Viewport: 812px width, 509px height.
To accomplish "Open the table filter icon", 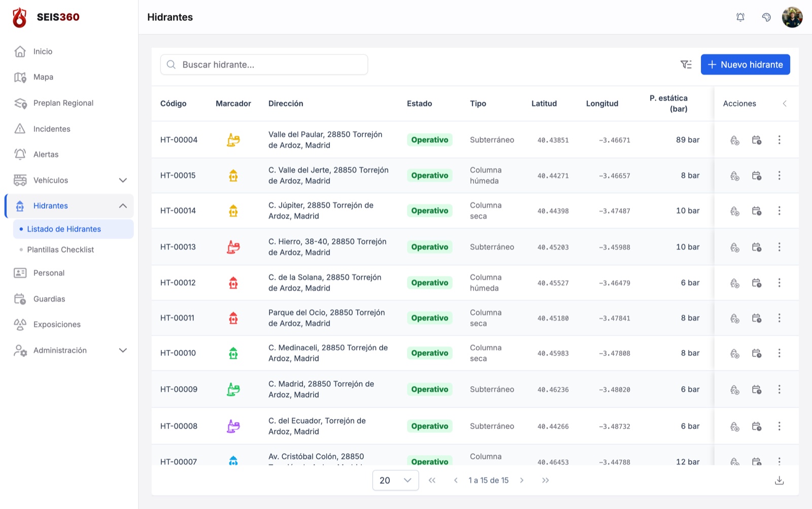I will pyautogui.click(x=686, y=65).
